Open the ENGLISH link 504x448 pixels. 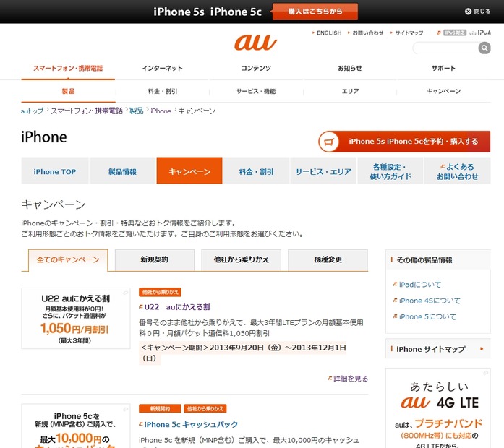point(328,33)
